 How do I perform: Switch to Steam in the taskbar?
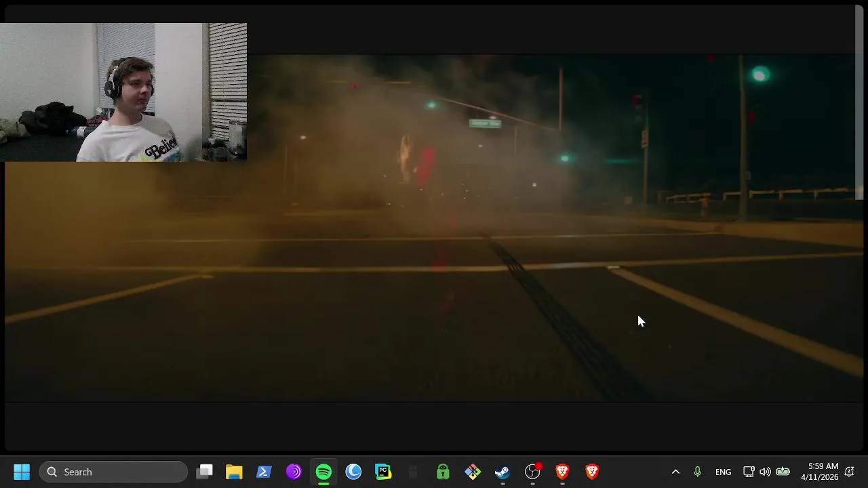coord(502,472)
